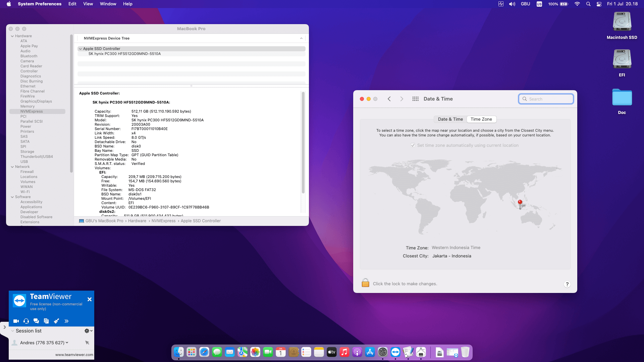Image resolution: width=644 pixels, height=362 pixels.
Task: Toggle set time zone automatically checkbox
Action: 413,145
